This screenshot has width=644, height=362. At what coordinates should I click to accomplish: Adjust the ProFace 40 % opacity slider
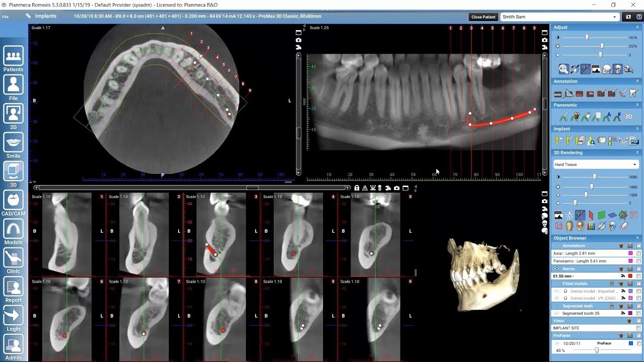597,350
